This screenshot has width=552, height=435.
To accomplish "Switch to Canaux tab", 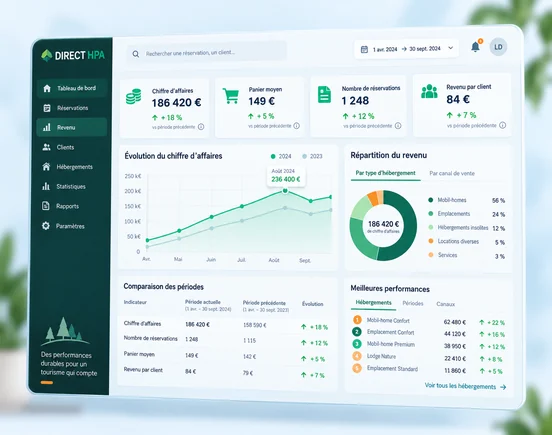I will pos(445,304).
